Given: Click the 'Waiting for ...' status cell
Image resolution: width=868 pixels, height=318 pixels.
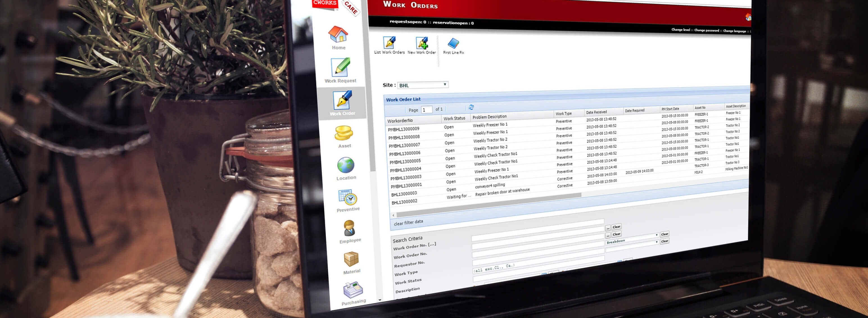Looking at the screenshot, I should (x=459, y=196).
